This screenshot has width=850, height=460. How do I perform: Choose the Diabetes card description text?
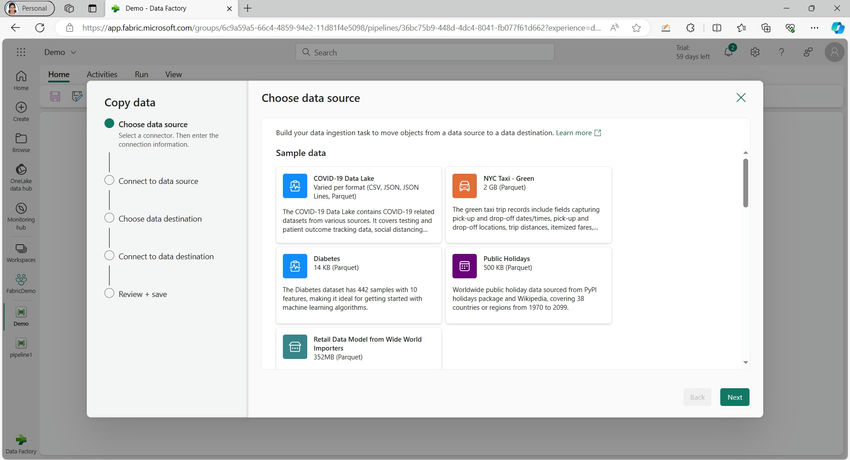click(x=352, y=299)
